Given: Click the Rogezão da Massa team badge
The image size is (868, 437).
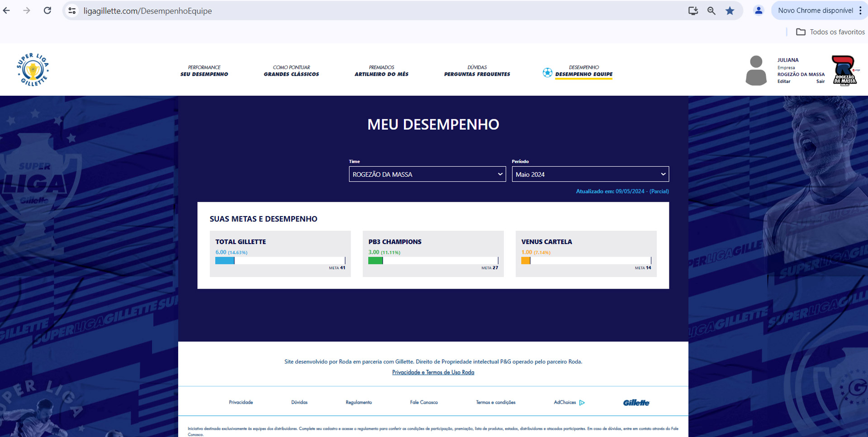Looking at the screenshot, I should point(844,70).
